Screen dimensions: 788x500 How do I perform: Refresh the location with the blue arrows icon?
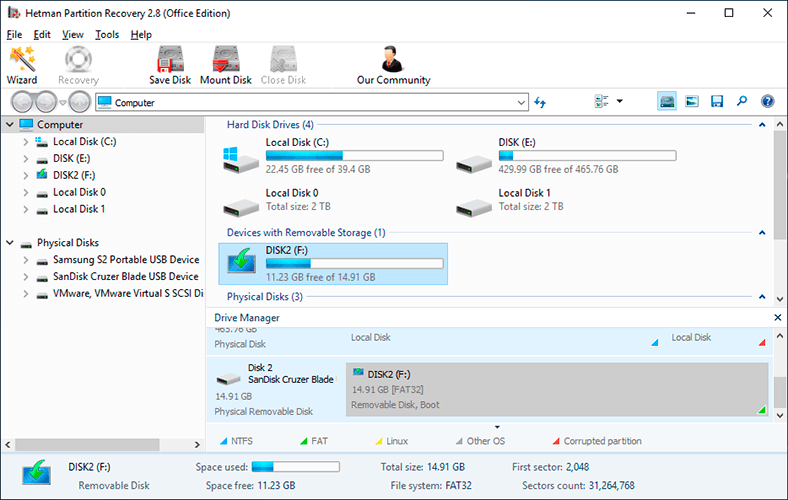click(x=540, y=103)
